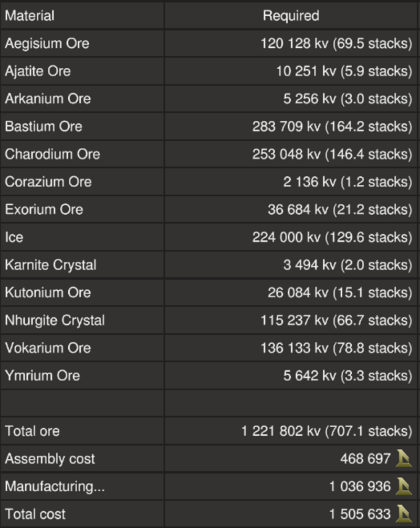This screenshot has width=420, height=528.
Task: Select Nhurgite Crystal row
Action: point(209,320)
